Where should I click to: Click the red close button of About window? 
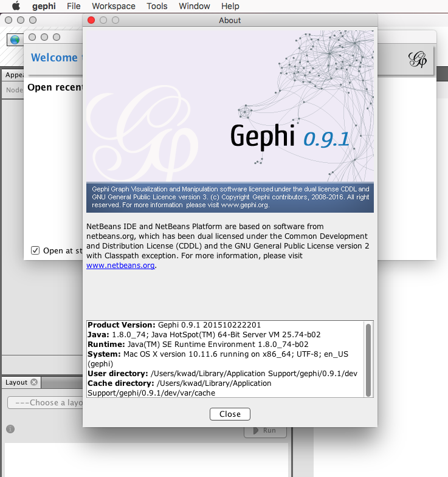(x=91, y=20)
